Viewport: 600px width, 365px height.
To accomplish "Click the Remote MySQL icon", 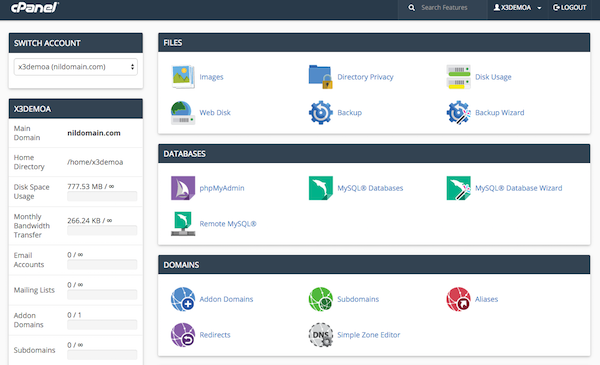I will [x=183, y=223].
